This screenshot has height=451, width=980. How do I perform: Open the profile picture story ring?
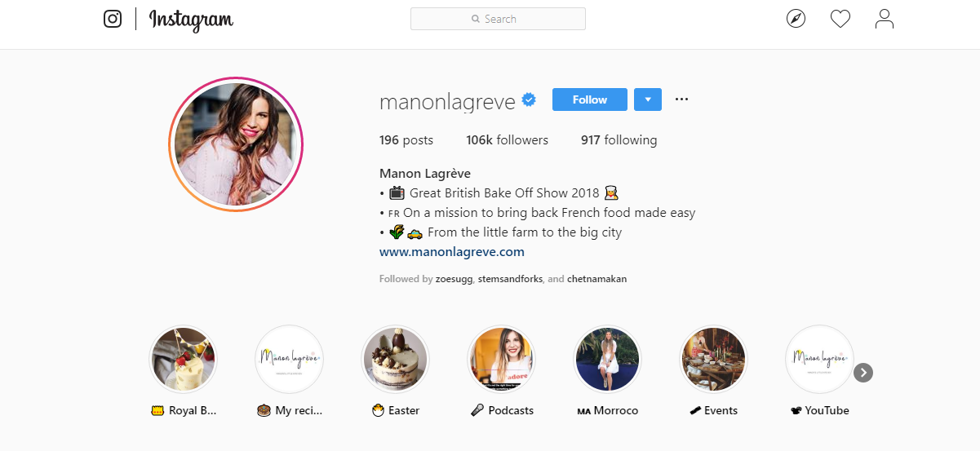click(x=236, y=144)
